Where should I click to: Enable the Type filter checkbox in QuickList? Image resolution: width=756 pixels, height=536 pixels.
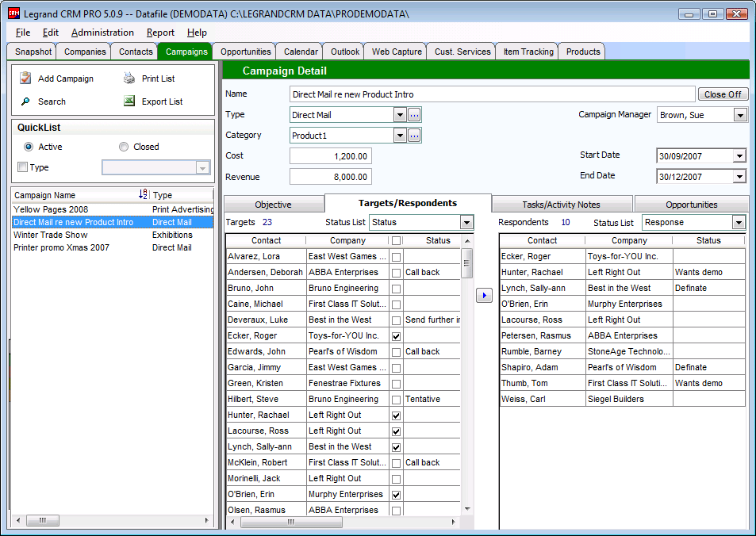tap(22, 167)
